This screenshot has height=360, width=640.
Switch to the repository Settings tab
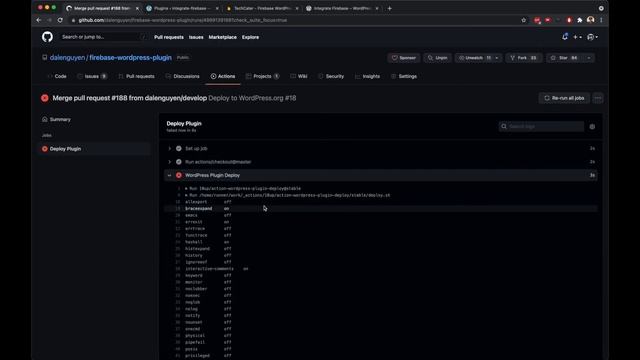point(404,76)
